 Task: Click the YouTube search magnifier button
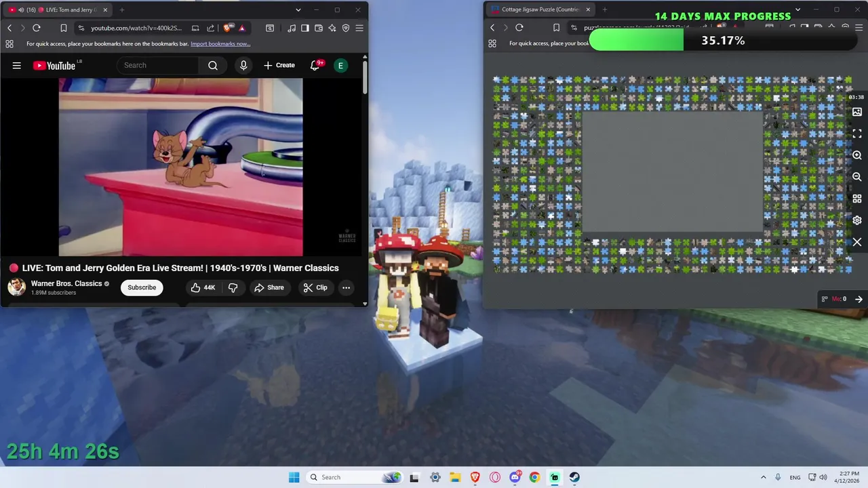pos(213,65)
